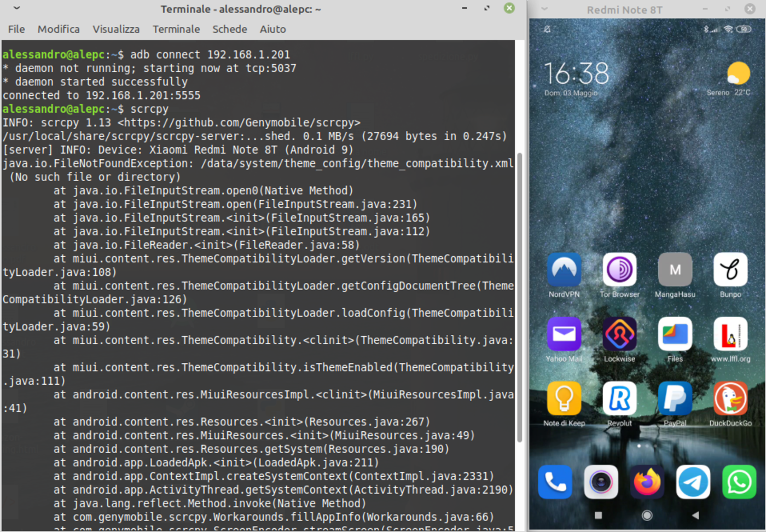Launch Firefox Lockwise
Image resolution: width=766 pixels, height=532 pixels.
(x=620, y=334)
